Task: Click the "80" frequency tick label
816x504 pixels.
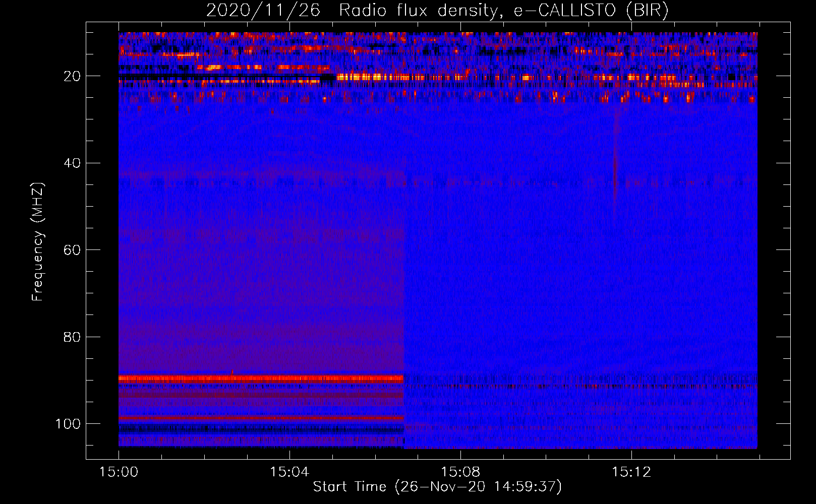Action: click(x=72, y=337)
